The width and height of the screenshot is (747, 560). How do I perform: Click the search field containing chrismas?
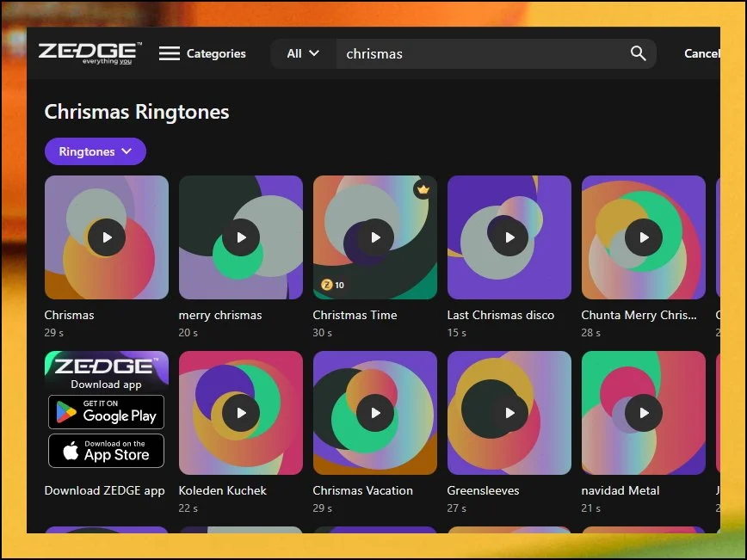point(482,53)
